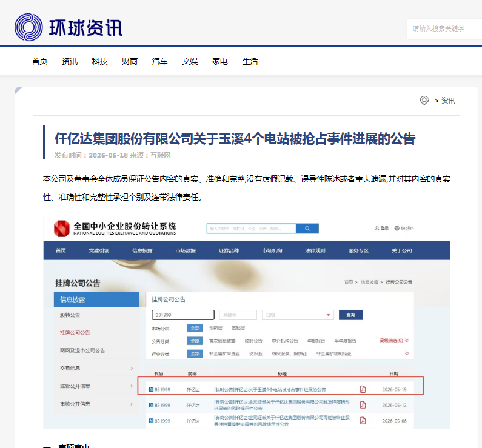Focus the site keyword search box
The height and width of the screenshot is (448, 482).
click(x=444, y=29)
